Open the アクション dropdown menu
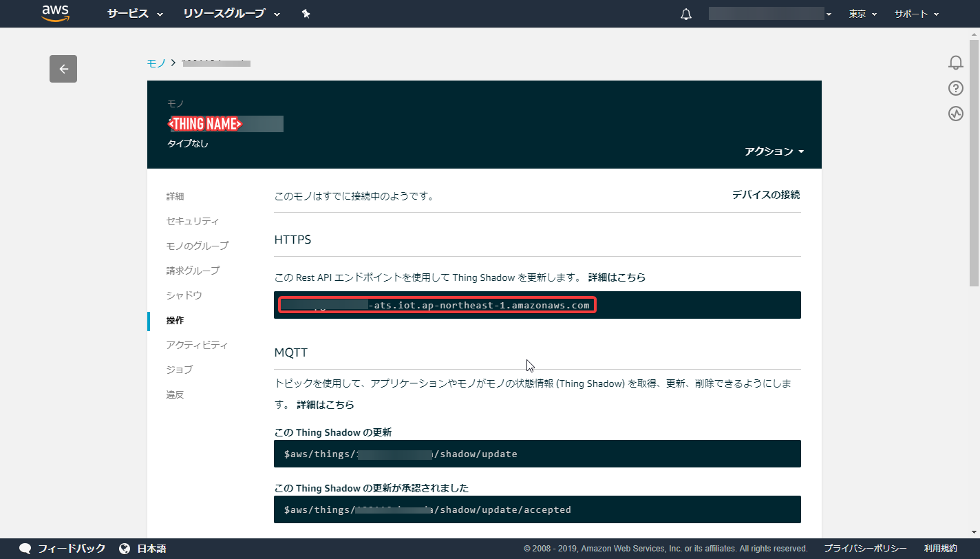 pyautogui.click(x=774, y=151)
